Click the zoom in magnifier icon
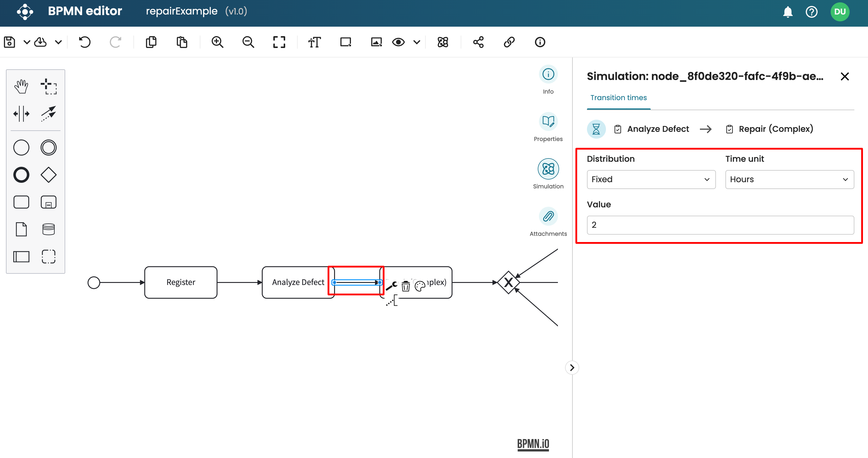Viewport: 868px width, 458px height. 217,42
